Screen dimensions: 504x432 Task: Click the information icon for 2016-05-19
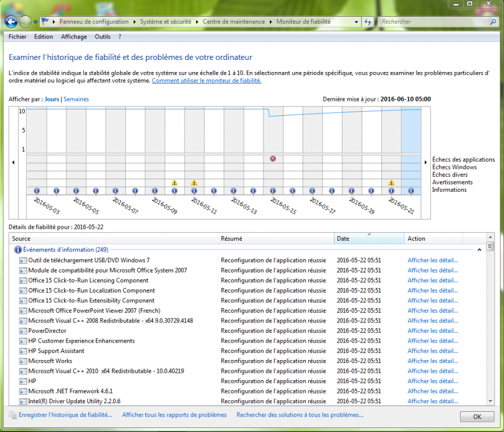coord(352,191)
